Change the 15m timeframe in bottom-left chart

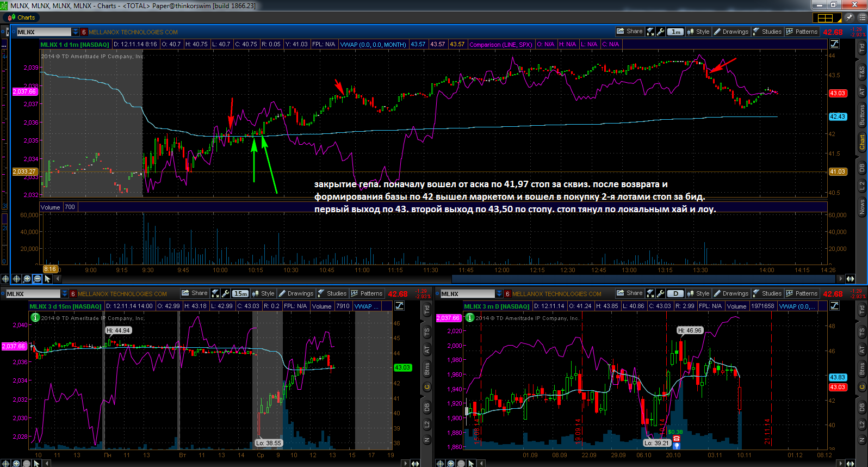[240, 294]
